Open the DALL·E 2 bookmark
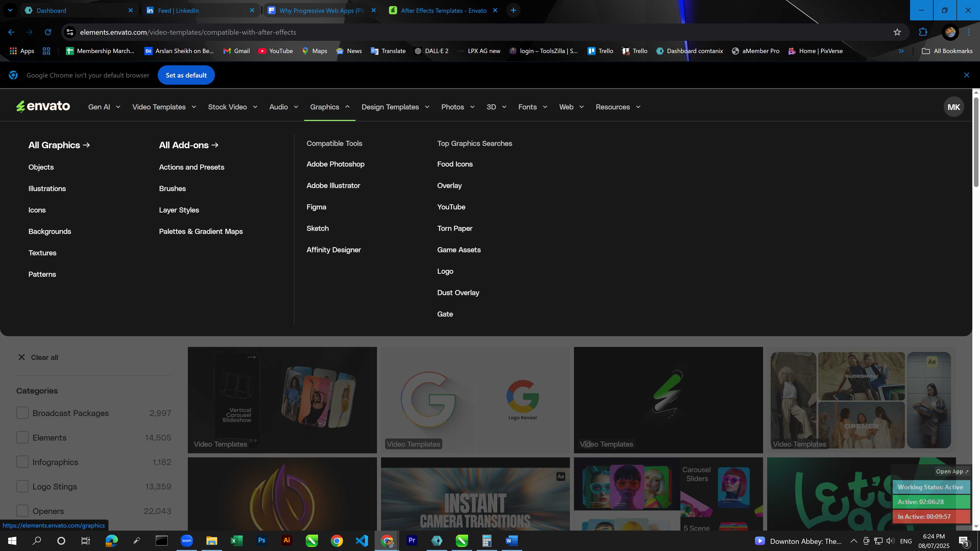 click(431, 51)
